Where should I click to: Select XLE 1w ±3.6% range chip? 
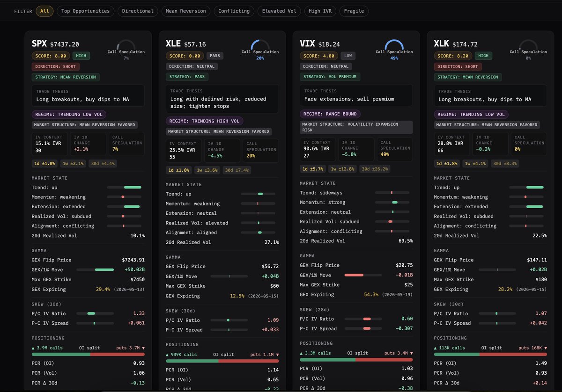coord(207,170)
